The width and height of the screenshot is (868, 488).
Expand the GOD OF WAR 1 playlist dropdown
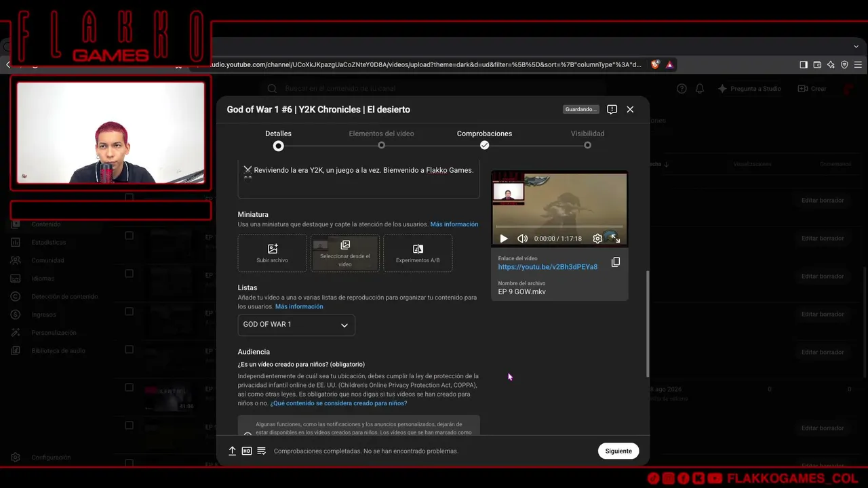(x=296, y=325)
